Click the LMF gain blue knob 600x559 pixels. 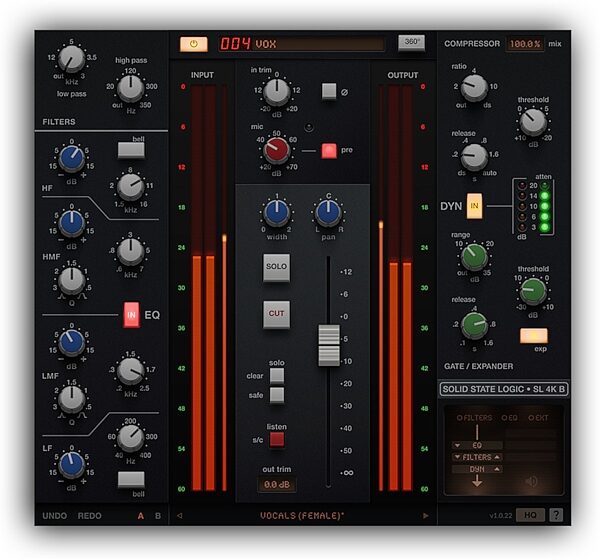pos(72,343)
